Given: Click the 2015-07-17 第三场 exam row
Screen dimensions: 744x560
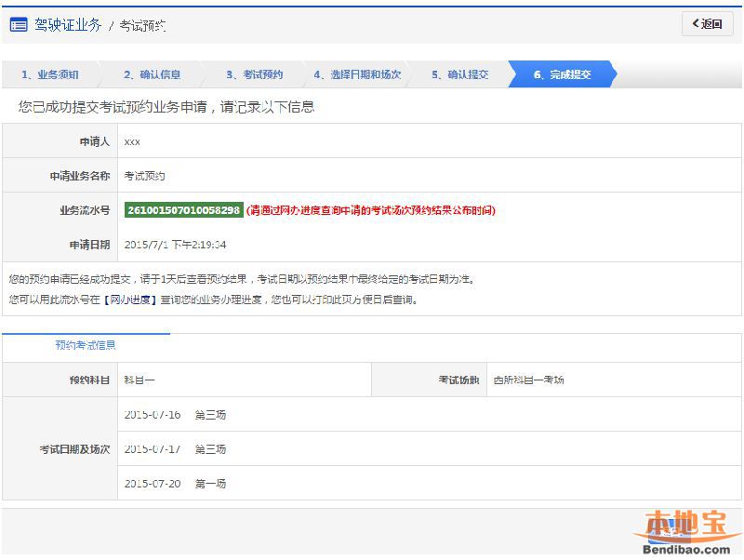Looking at the screenshot, I should pyautogui.click(x=175, y=449).
